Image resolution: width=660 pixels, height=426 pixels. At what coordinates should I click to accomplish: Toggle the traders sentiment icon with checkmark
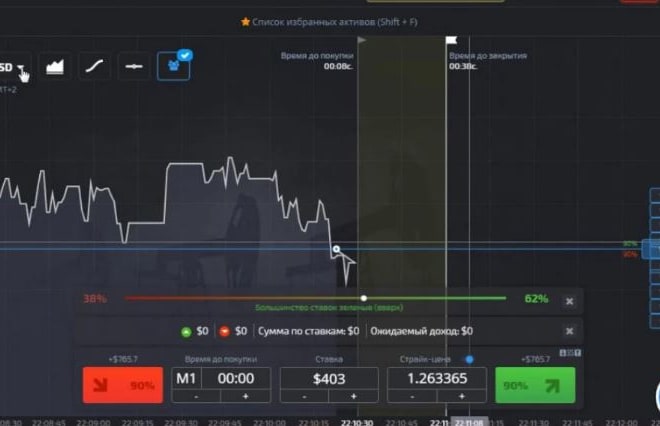[x=173, y=66]
